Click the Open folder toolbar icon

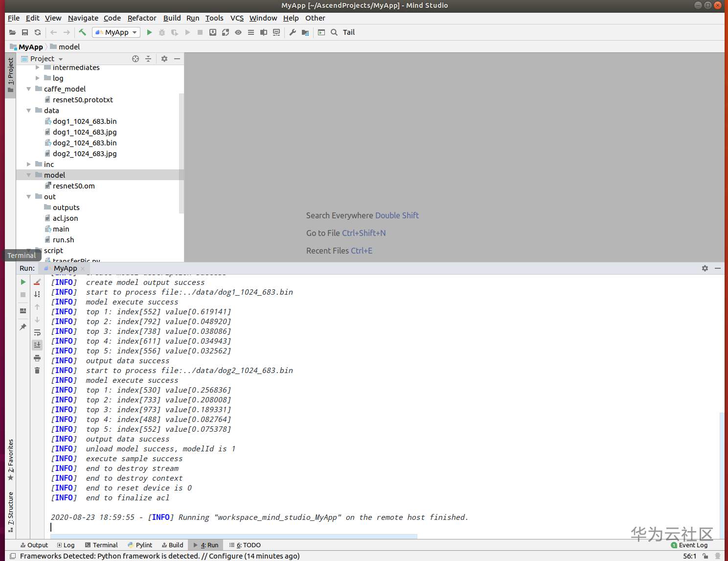[12, 32]
